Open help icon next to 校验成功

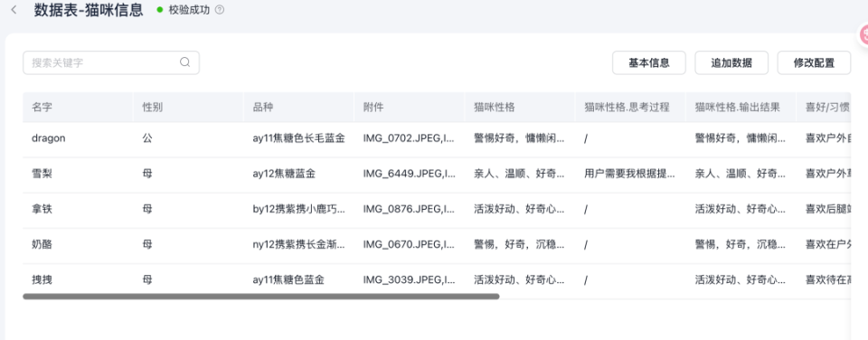point(219,10)
